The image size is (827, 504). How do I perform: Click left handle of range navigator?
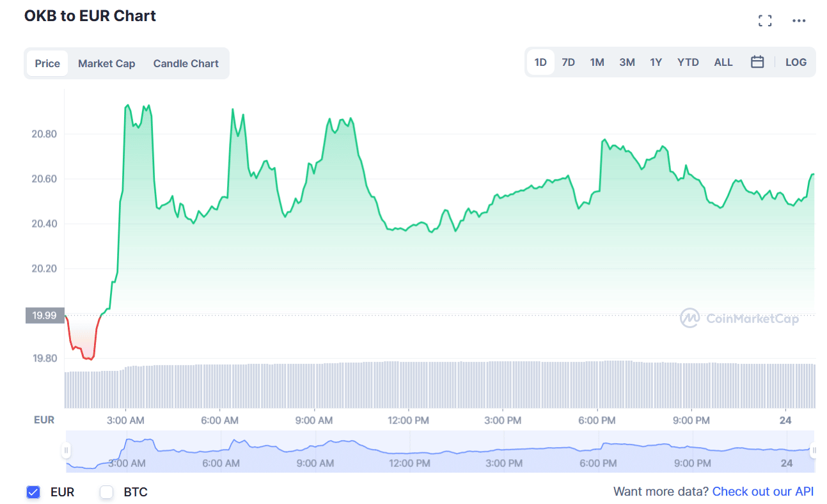click(x=66, y=451)
